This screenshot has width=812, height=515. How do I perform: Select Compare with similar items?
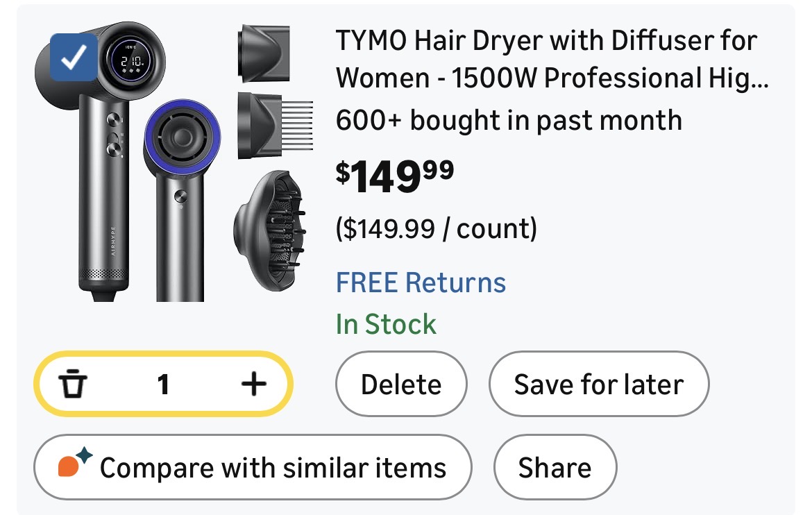click(253, 467)
